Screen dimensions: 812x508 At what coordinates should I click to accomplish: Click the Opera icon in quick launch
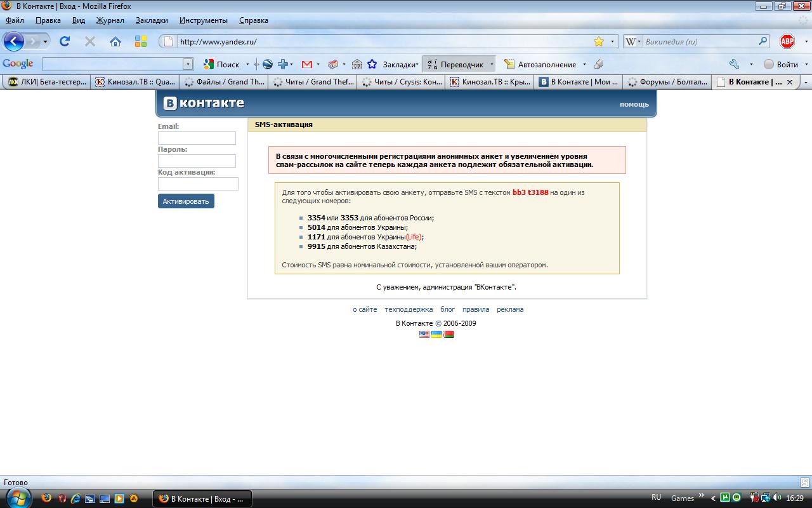62,498
